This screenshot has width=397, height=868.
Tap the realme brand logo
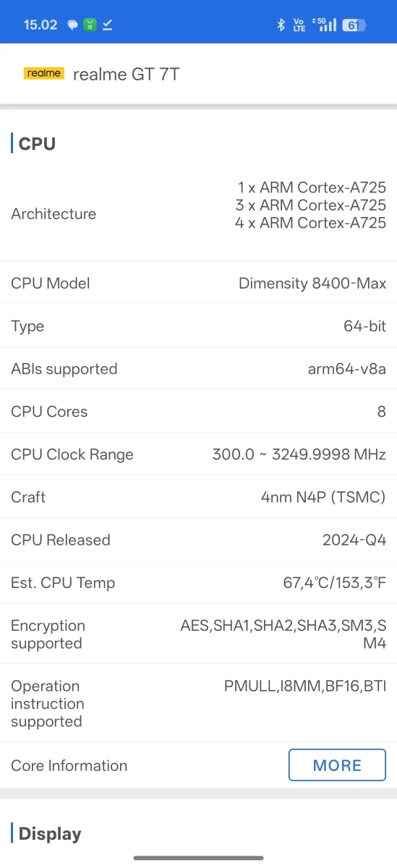pos(43,73)
